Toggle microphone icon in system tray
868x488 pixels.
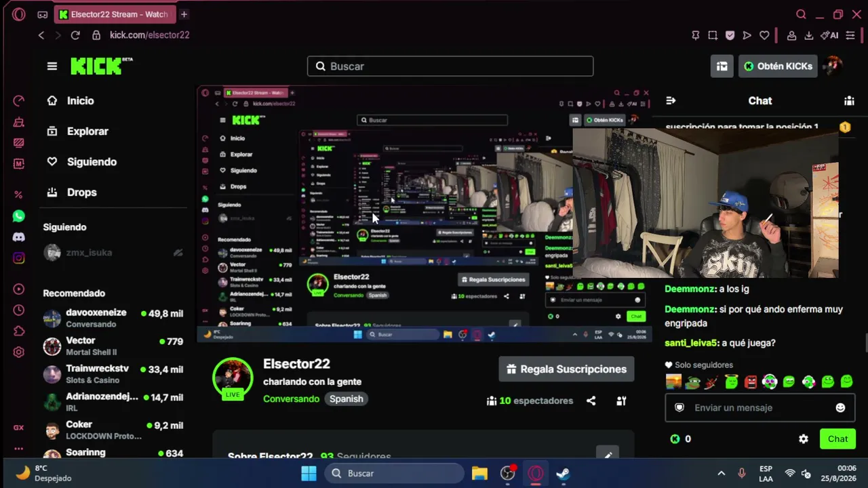coord(741,473)
